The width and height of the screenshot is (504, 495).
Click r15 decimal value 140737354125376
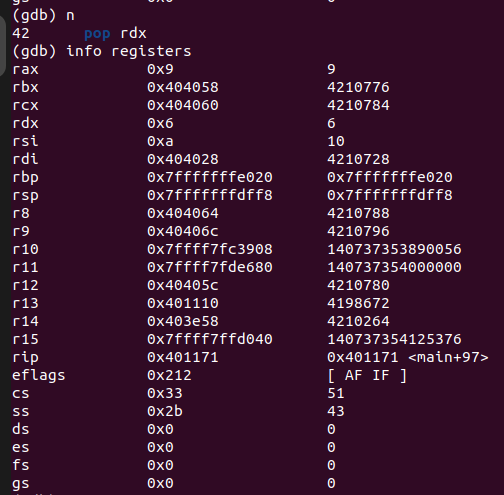click(x=394, y=339)
